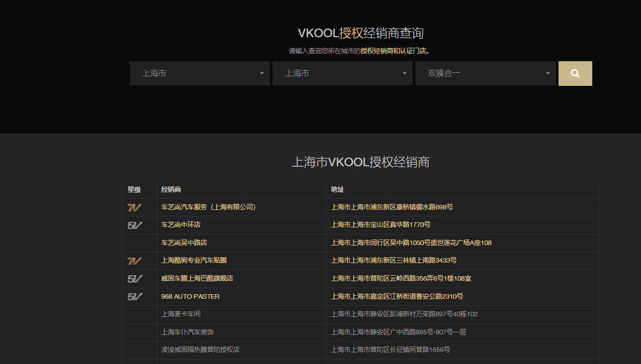Click address 普陀区云岭西路356弄6号1楼108室

click(401, 278)
